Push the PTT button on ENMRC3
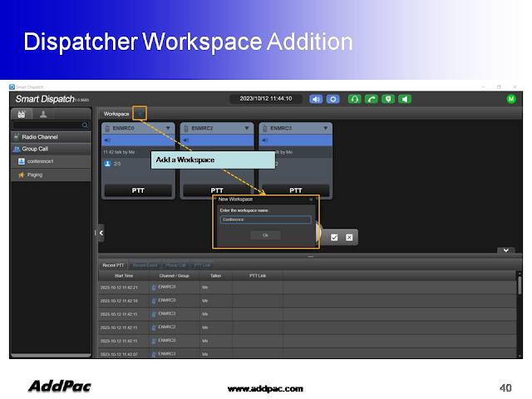Viewport: 532px width, 399px height. click(296, 190)
